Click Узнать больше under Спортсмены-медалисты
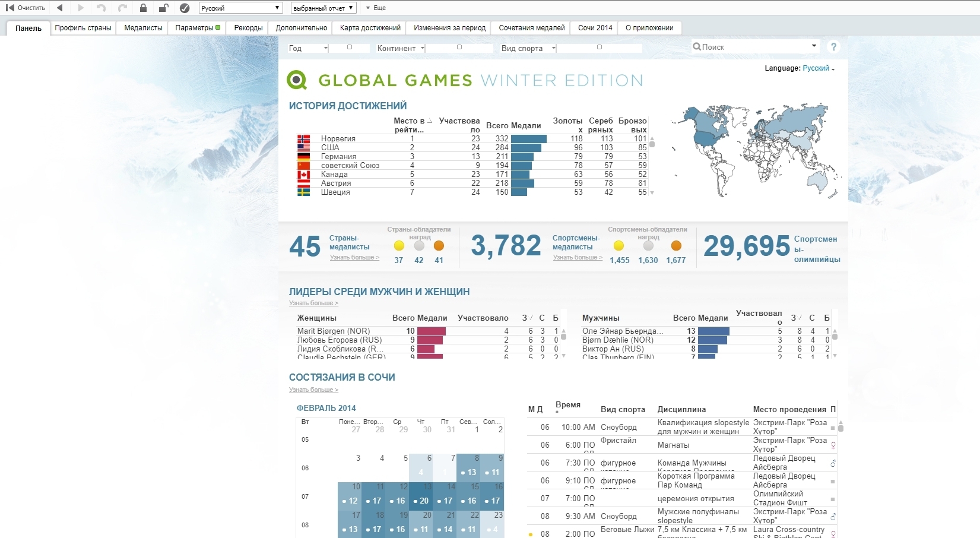 coord(578,258)
